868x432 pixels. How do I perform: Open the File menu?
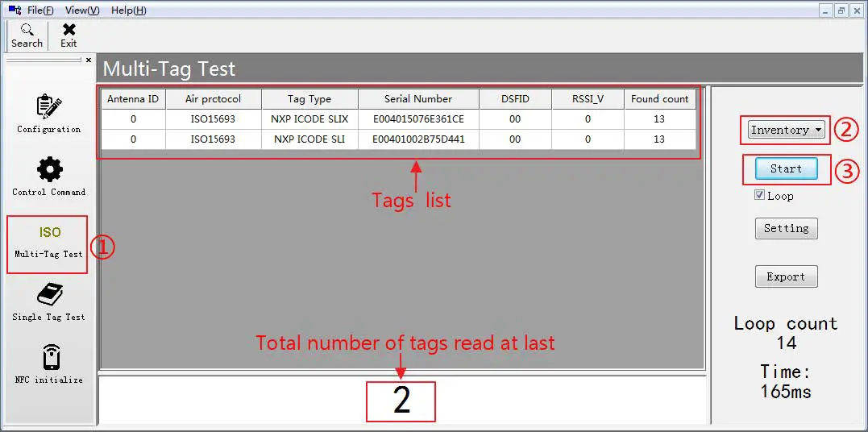click(40, 10)
